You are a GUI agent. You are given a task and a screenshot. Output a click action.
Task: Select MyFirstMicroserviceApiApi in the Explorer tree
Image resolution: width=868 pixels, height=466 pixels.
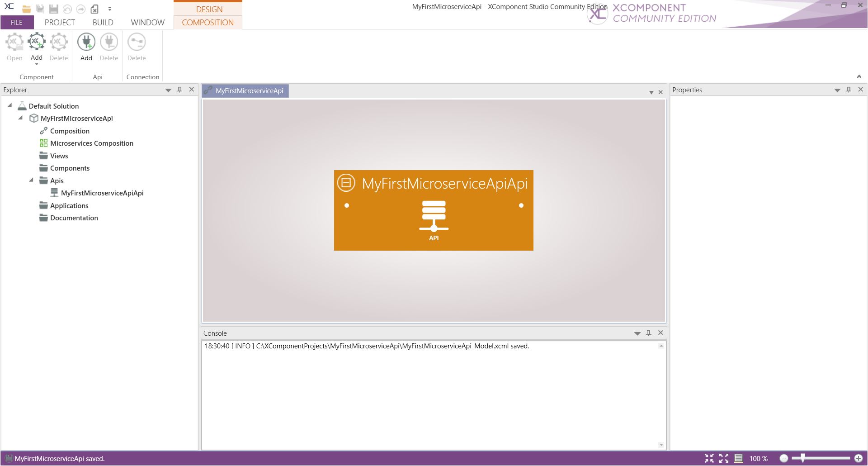pos(102,193)
